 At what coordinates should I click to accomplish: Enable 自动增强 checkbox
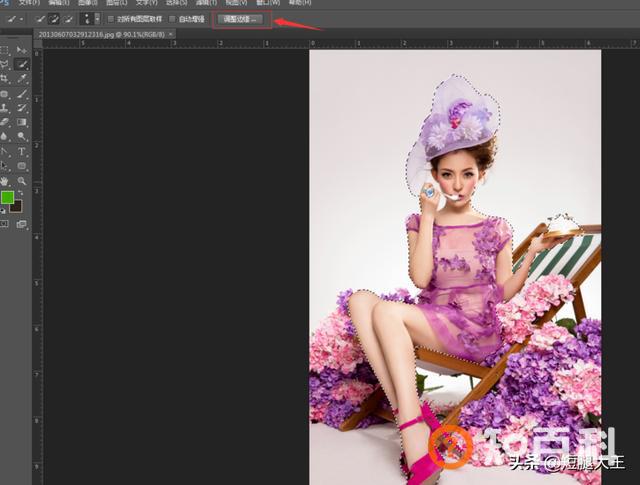172,19
